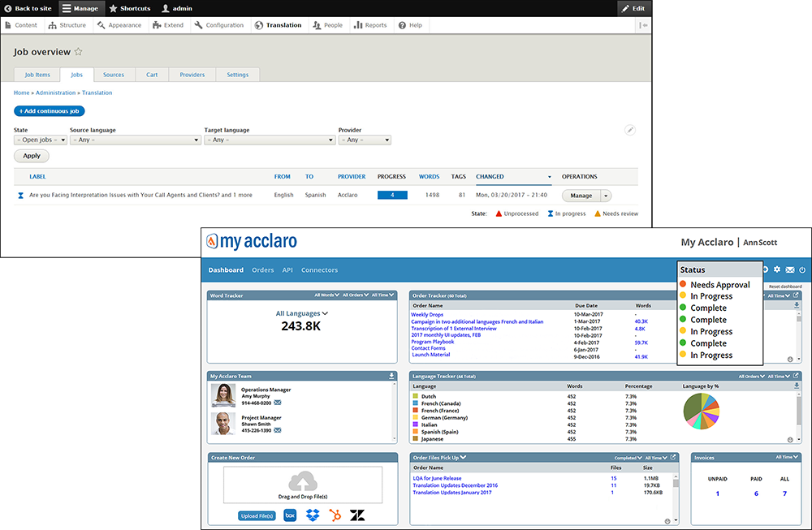
Task: Select the Translation wrench icon in toolbar
Action: click(x=257, y=24)
